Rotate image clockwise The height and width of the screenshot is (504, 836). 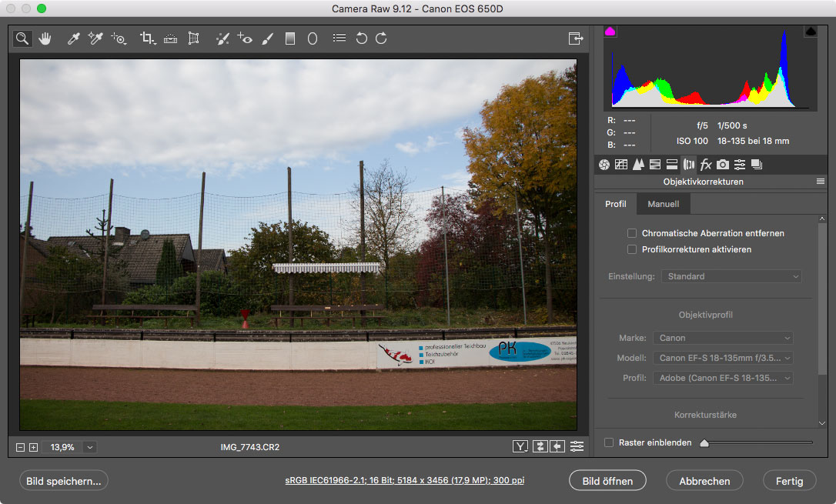(381, 38)
